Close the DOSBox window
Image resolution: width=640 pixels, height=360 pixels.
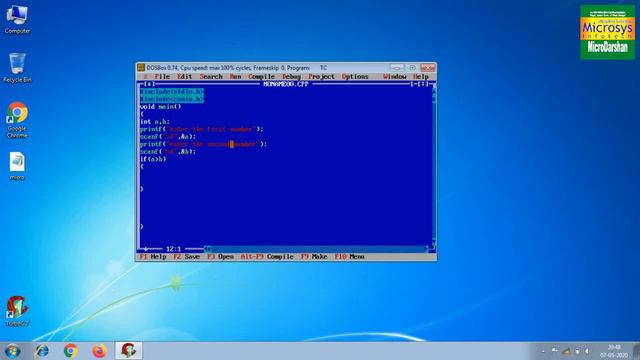[x=427, y=67]
